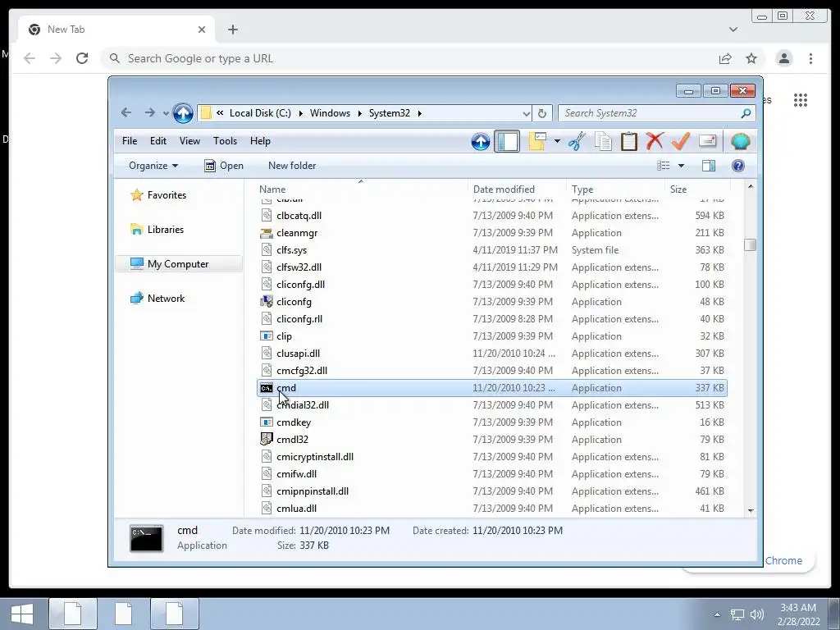Click the scissors Cut icon
This screenshot has width=840, height=630.
pyautogui.click(x=577, y=141)
